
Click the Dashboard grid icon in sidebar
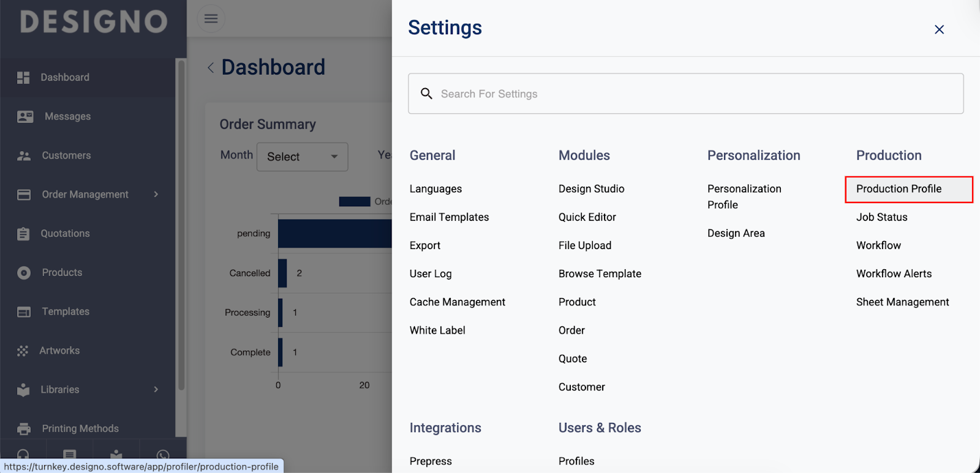click(23, 78)
